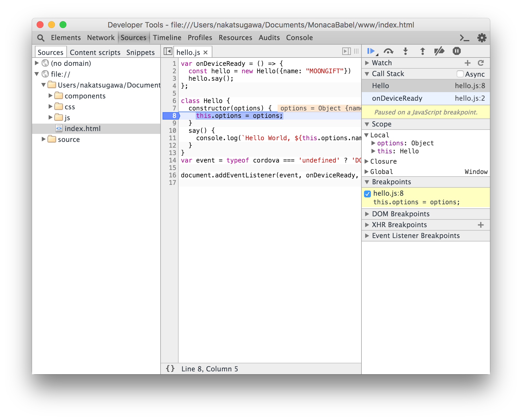Expand the components folder
Screen dimensions: 522x420
coord(51,96)
